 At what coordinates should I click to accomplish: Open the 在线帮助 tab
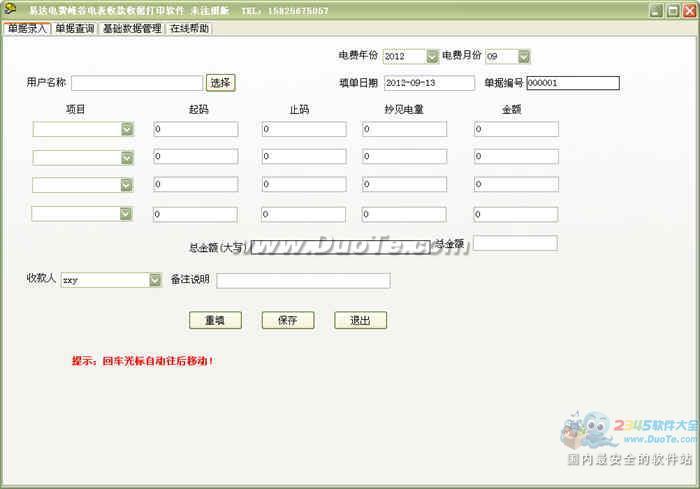189,30
